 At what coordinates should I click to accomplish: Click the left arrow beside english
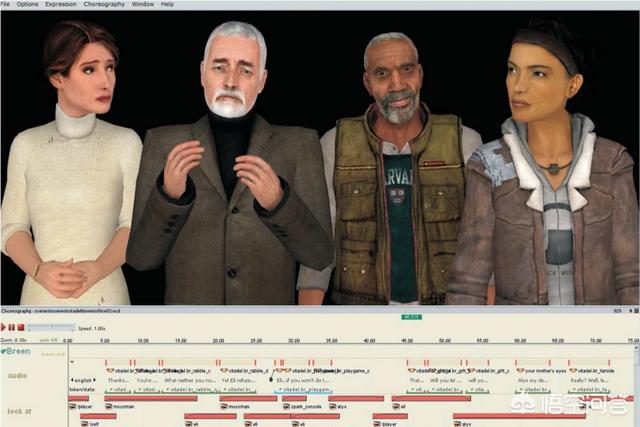click(x=72, y=380)
